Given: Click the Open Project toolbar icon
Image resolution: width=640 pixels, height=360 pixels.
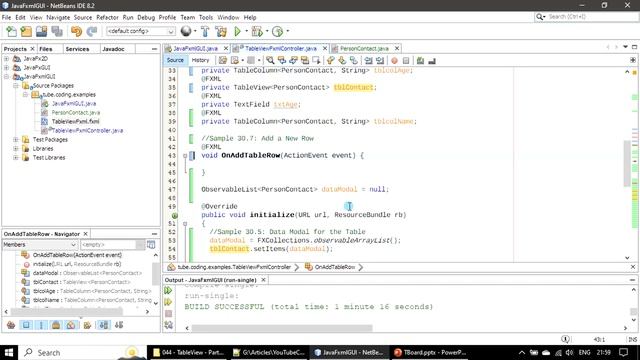Looking at the screenshot, I should [41, 31].
